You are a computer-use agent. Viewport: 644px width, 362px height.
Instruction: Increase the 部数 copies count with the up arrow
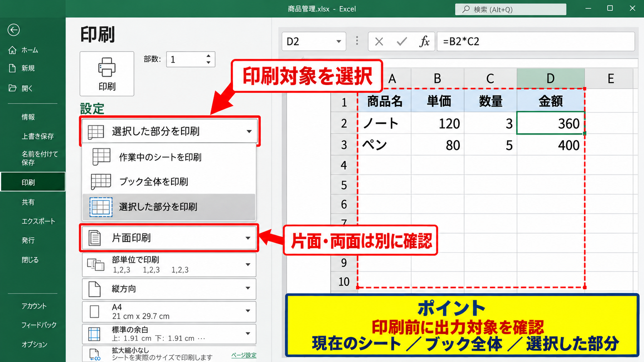[x=208, y=56]
